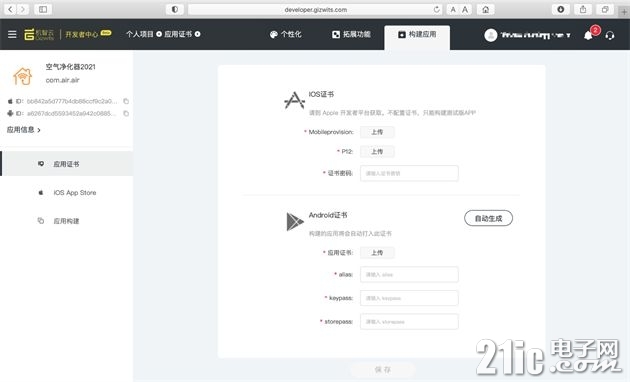Increase text size with large A button
630x382 pixels.
tap(465, 9)
